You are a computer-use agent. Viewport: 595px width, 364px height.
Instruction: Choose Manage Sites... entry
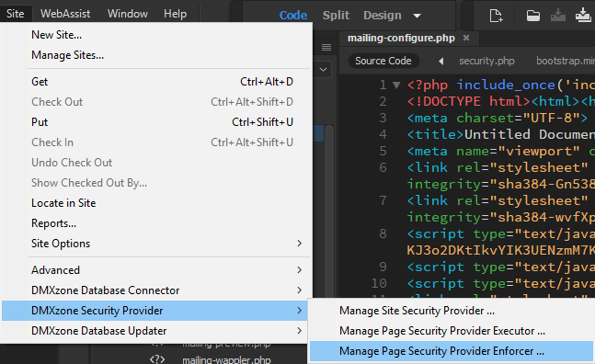(156, 55)
